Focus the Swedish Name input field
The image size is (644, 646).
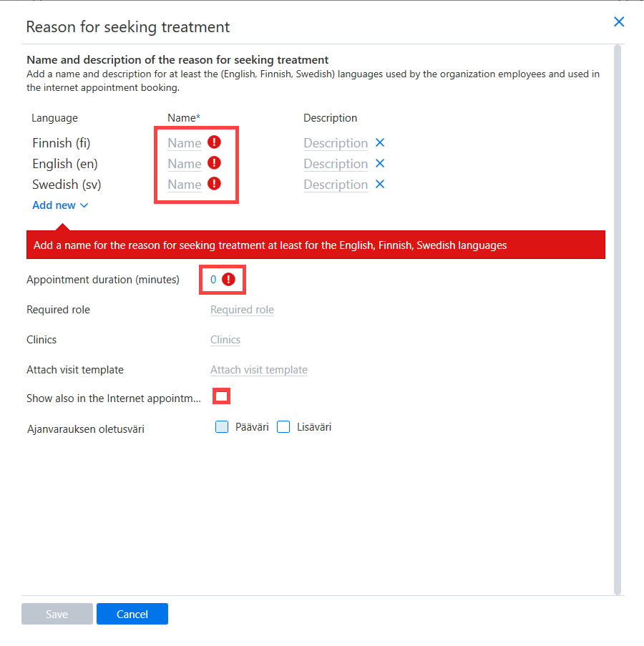tap(184, 185)
